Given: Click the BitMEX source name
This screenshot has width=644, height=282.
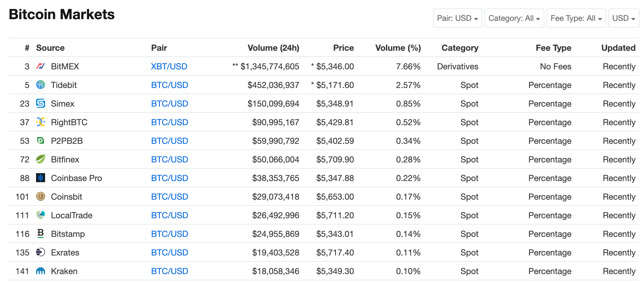Looking at the screenshot, I should [65, 66].
